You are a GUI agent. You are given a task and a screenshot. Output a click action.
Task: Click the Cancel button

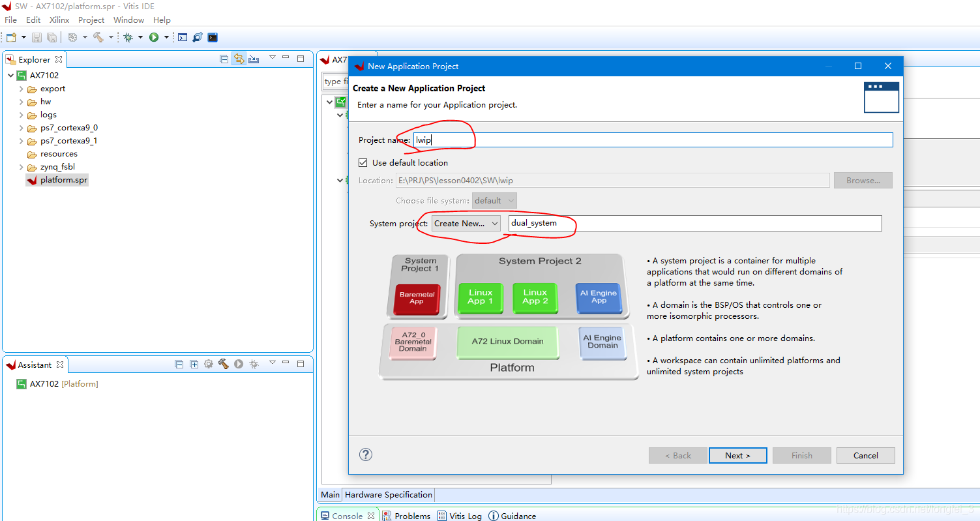(x=866, y=455)
